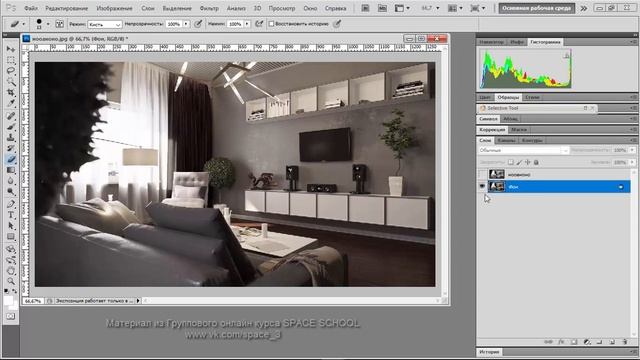Select the 3D Rotate tool
This screenshot has height=360, width=640.
pyautogui.click(x=11, y=249)
